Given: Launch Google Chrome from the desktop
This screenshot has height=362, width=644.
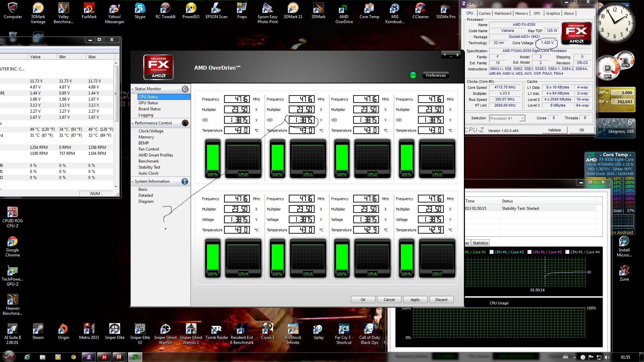Looking at the screenshot, I should coord(12,246).
